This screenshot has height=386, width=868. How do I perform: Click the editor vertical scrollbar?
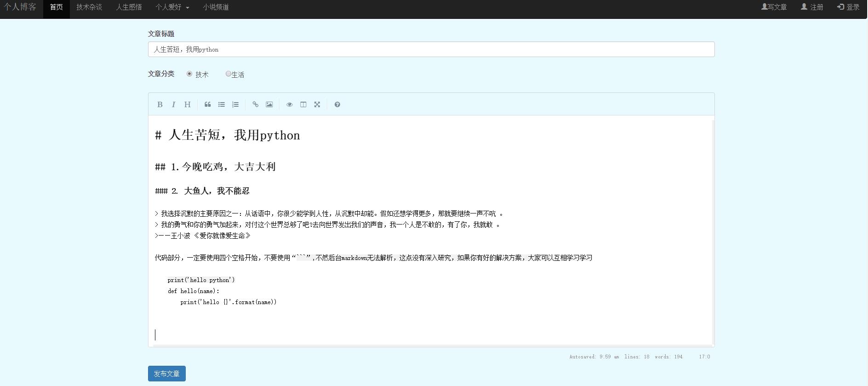(713, 232)
